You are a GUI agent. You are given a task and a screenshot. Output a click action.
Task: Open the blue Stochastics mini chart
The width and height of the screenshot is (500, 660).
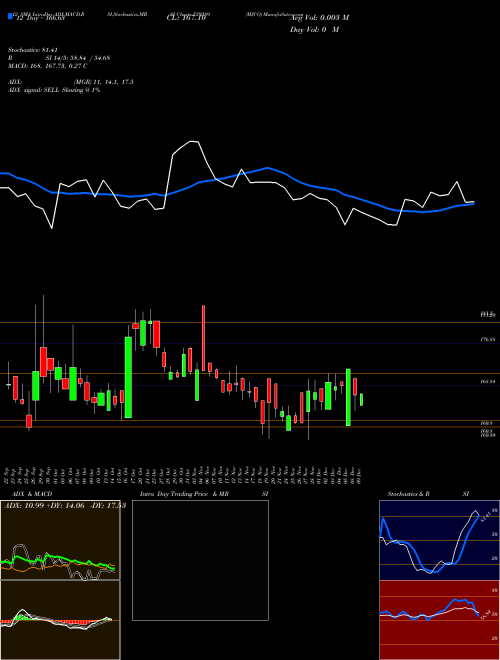[439, 540]
